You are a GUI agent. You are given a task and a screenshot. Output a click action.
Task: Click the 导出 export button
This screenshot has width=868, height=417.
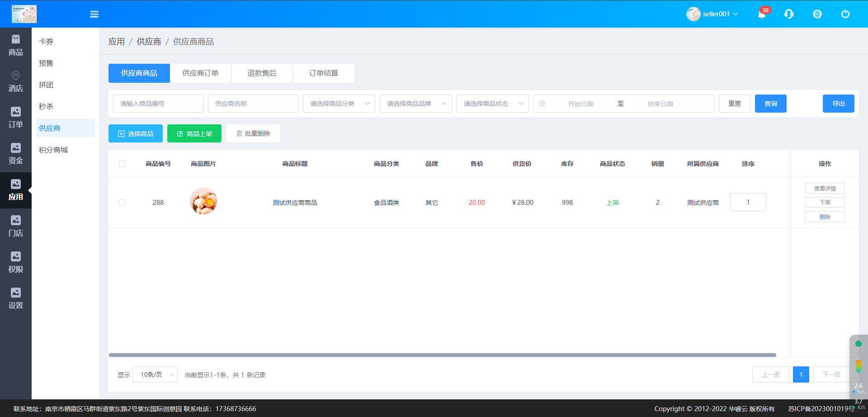(838, 104)
